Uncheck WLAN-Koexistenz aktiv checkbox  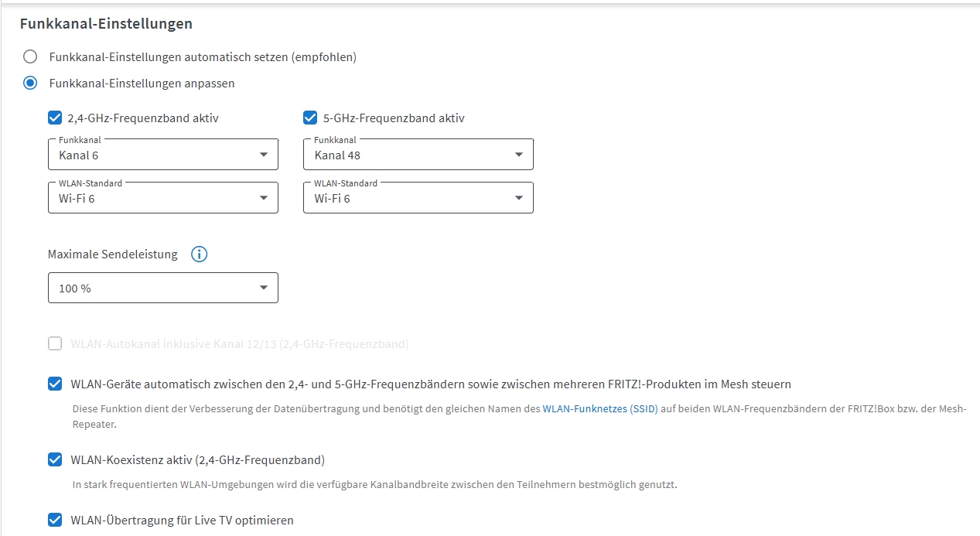(55, 459)
